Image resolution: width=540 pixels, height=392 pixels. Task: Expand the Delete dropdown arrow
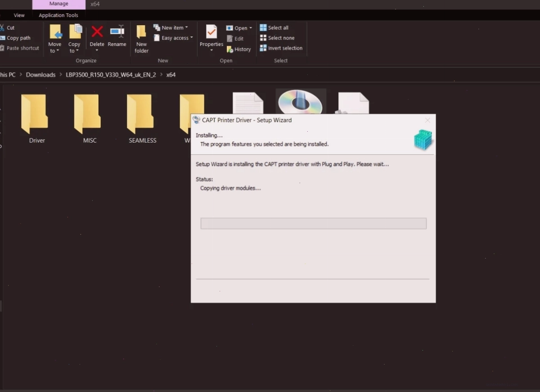(x=97, y=50)
